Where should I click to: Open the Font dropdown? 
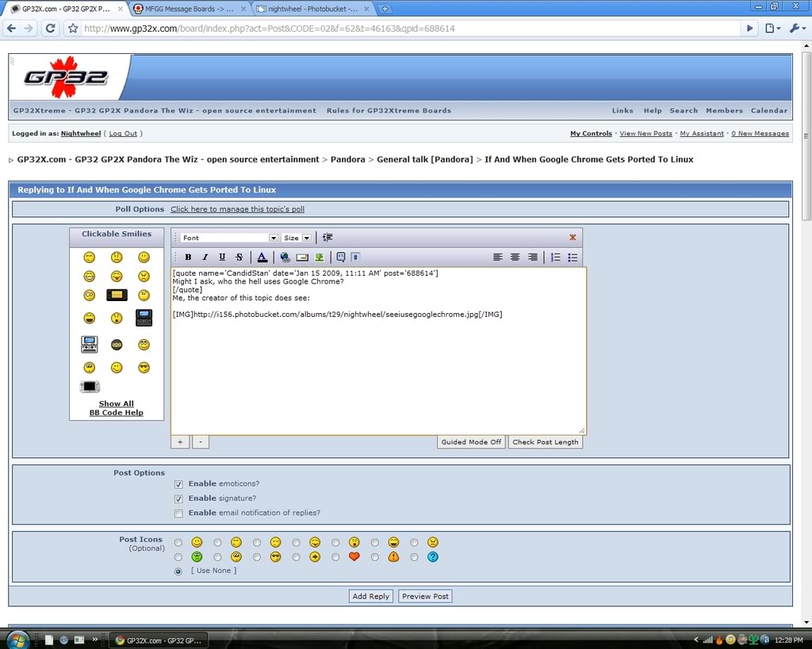pos(229,238)
